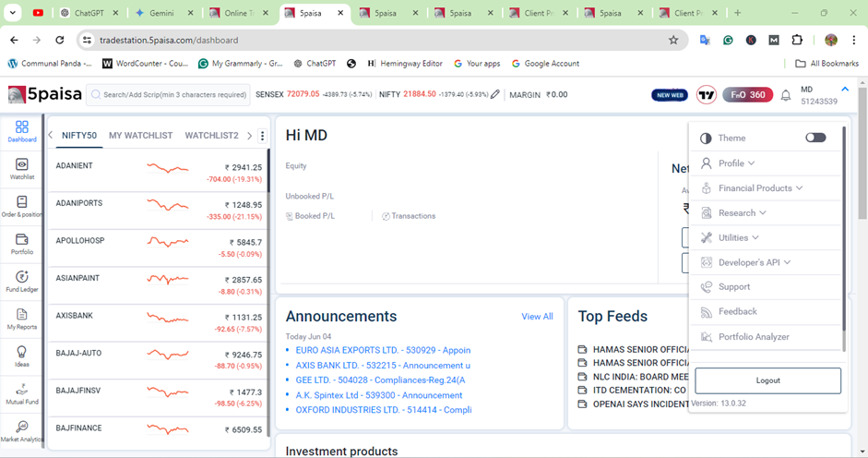Click the Google Translate icon in the address bar
The image size is (868, 458).
tap(705, 40)
